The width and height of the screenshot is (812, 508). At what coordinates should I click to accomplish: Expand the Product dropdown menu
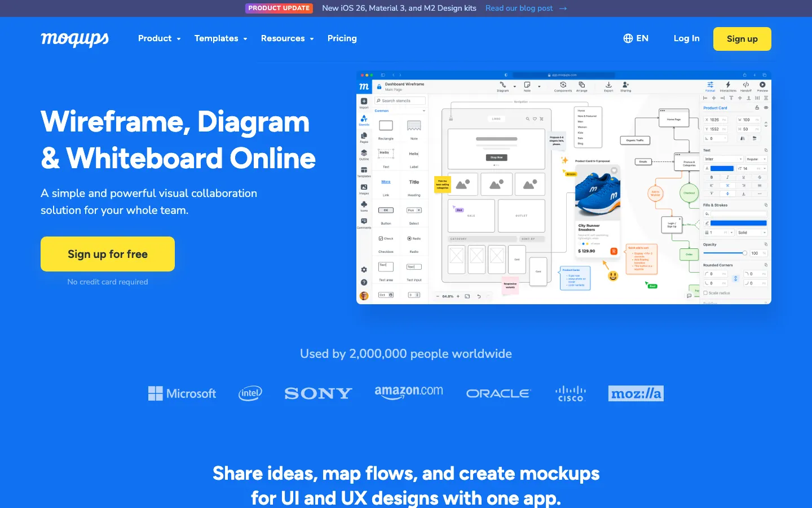[x=159, y=38]
